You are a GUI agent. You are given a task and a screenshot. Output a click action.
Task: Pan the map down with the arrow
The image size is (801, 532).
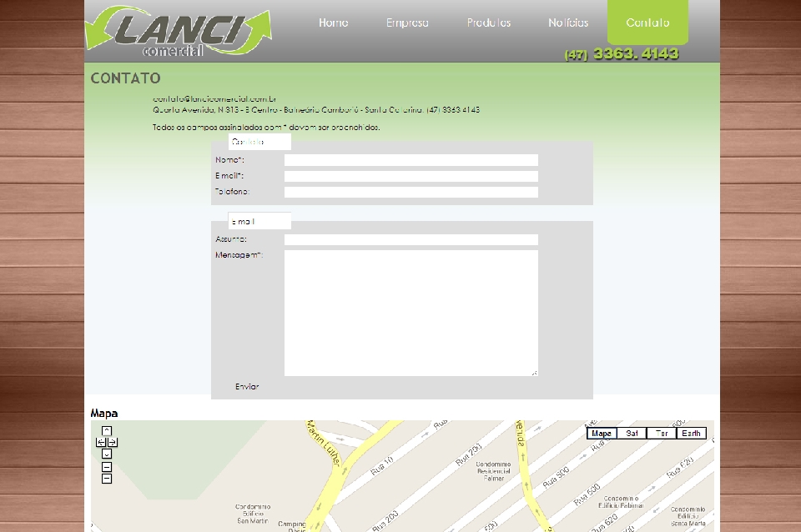tap(107, 454)
